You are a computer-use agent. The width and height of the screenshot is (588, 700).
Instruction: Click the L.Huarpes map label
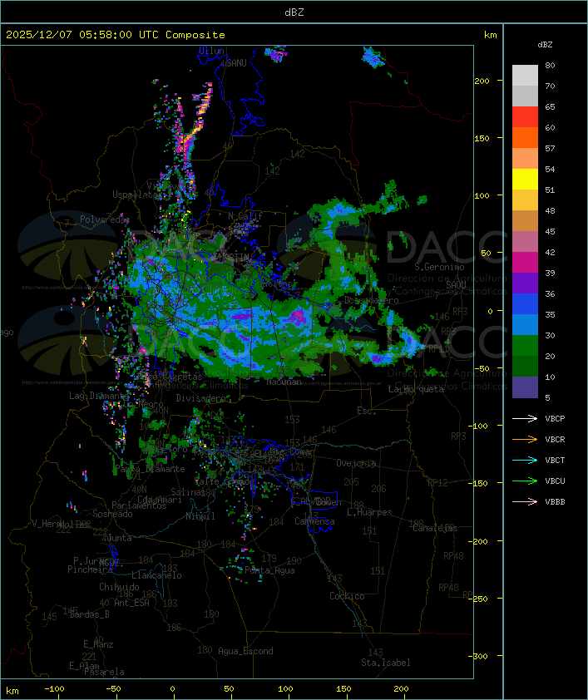369,512
